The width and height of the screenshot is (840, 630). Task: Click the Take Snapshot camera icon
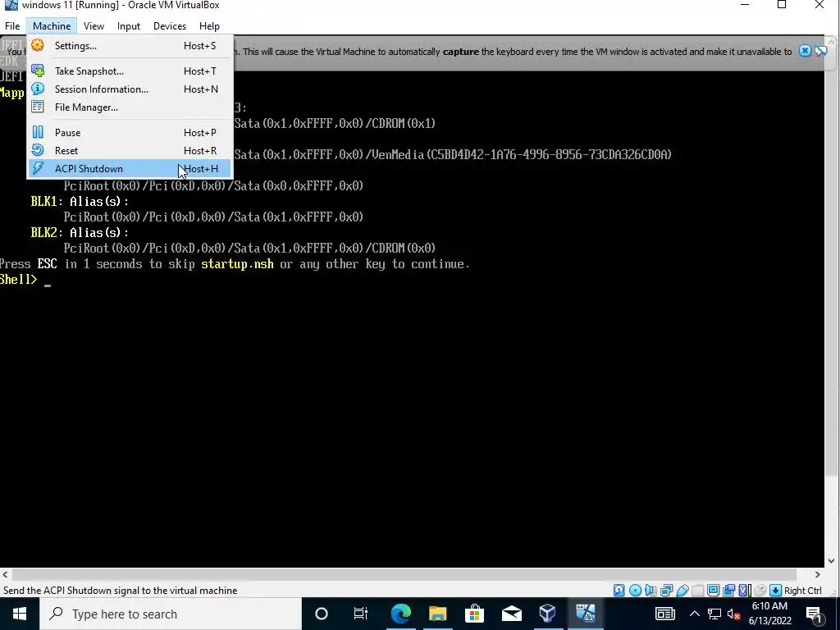(x=38, y=71)
